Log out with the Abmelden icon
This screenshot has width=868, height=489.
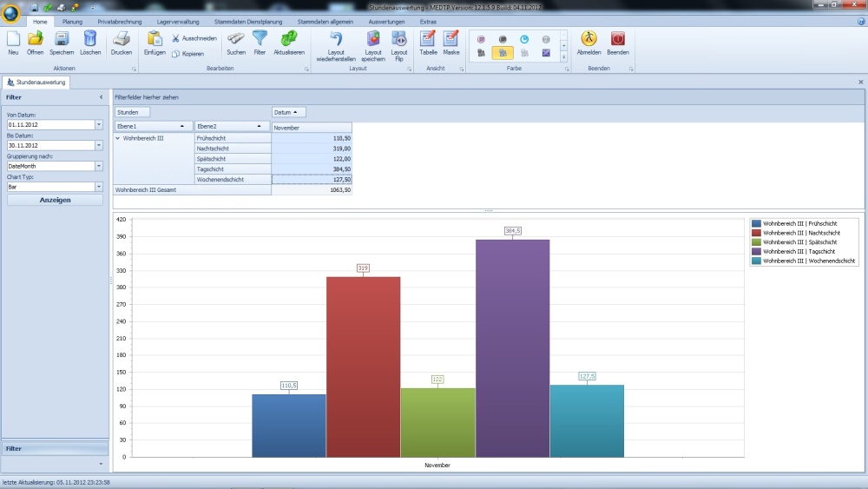pyautogui.click(x=589, y=39)
